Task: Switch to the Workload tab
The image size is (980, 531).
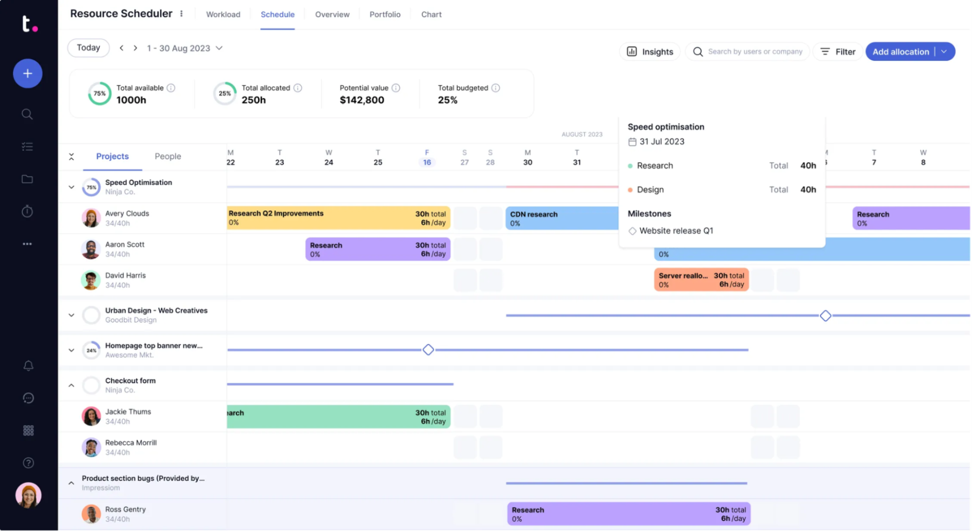Action: pyautogui.click(x=223, y=14)
